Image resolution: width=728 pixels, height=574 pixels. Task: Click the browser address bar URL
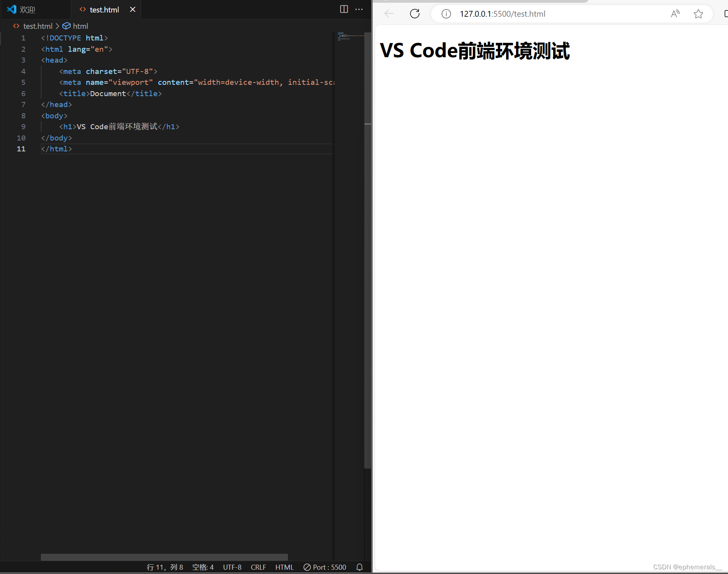(502, 14)
